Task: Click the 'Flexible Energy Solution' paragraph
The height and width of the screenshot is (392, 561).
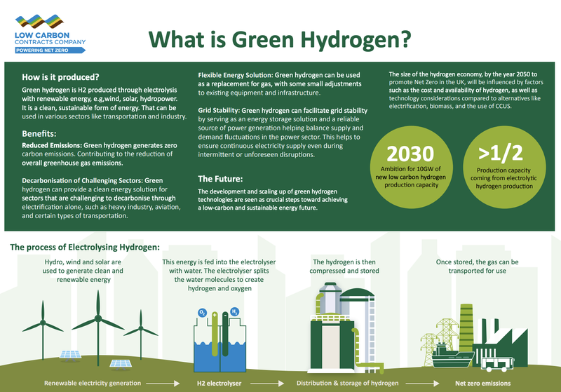Action: (280, 83)
